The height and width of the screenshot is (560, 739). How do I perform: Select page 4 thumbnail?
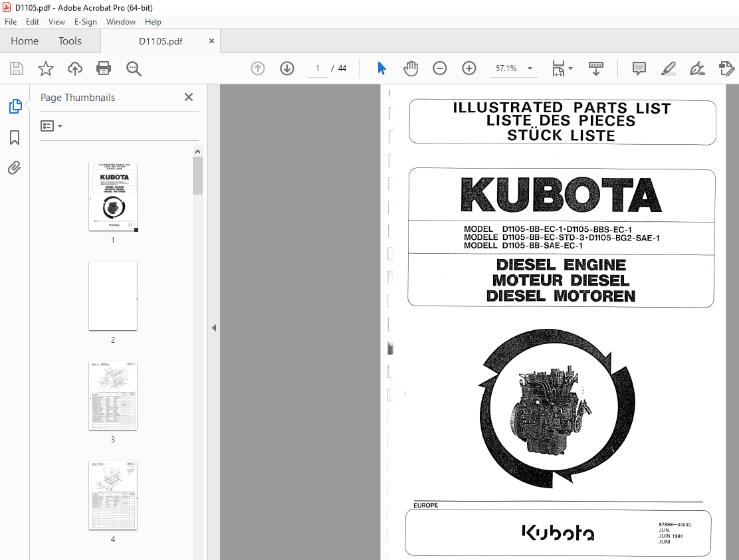[113, 496]
